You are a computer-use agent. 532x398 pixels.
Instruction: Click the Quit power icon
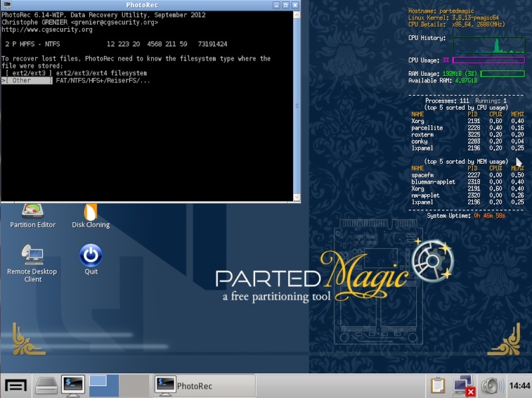[91, 259]
